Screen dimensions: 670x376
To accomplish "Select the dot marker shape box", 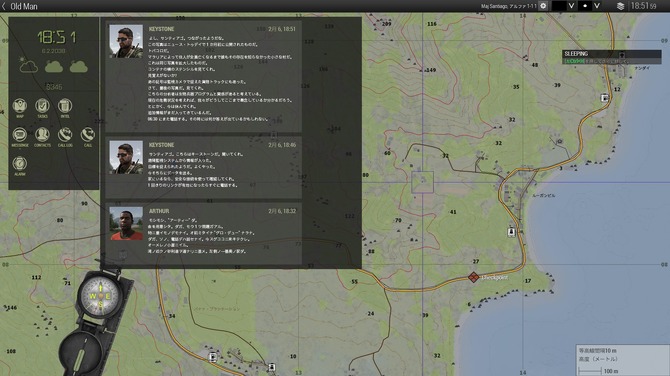I will (585, 6).
